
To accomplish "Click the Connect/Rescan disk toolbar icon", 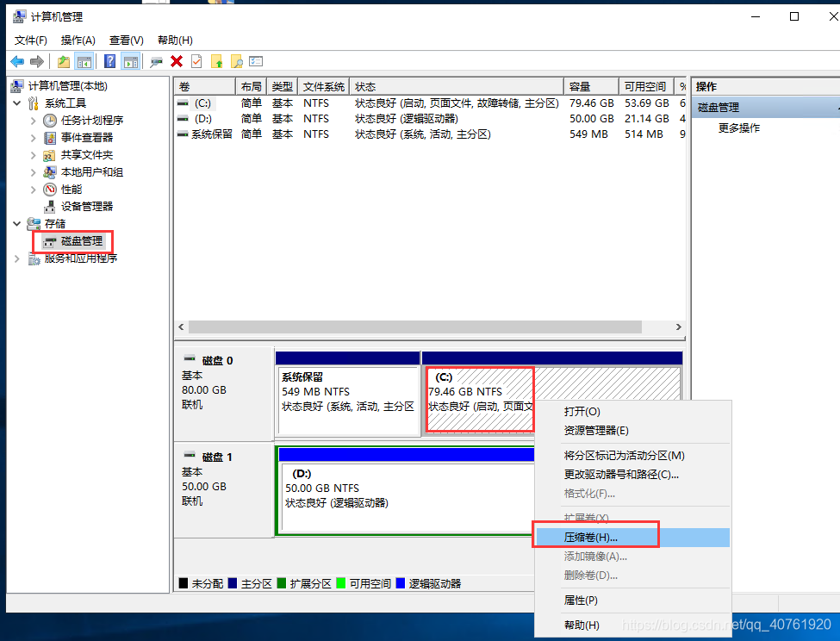I will pos(157,62).
